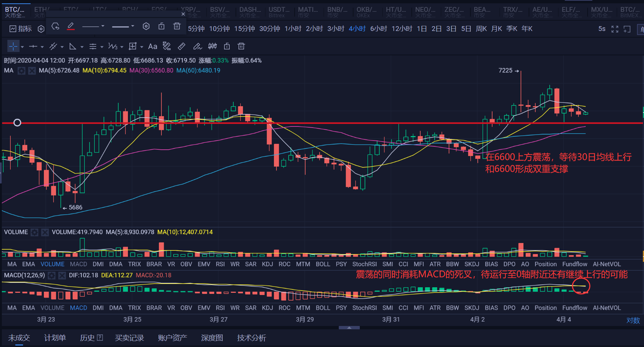Expand the angle tool options

click(x=82, y=47)
